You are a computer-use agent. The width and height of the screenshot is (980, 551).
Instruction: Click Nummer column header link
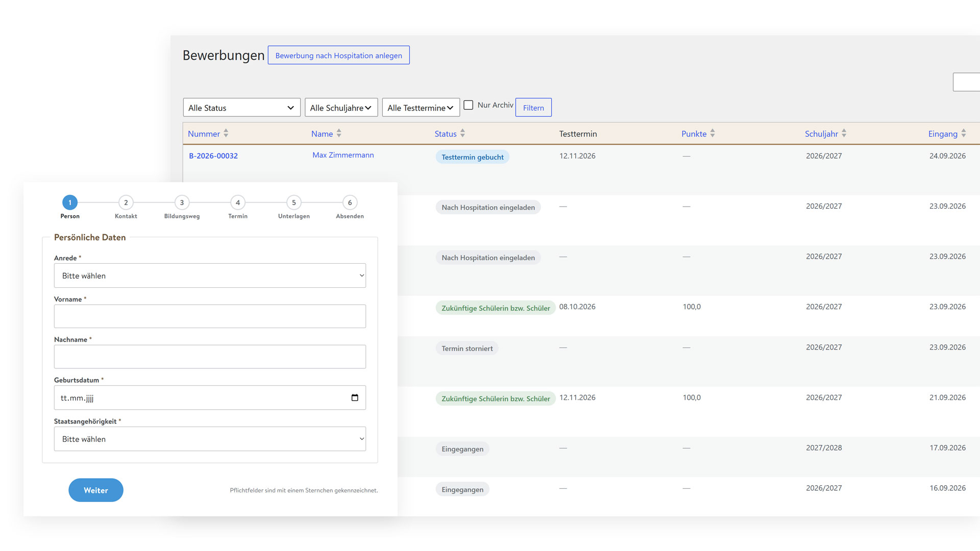pos(204,134)
